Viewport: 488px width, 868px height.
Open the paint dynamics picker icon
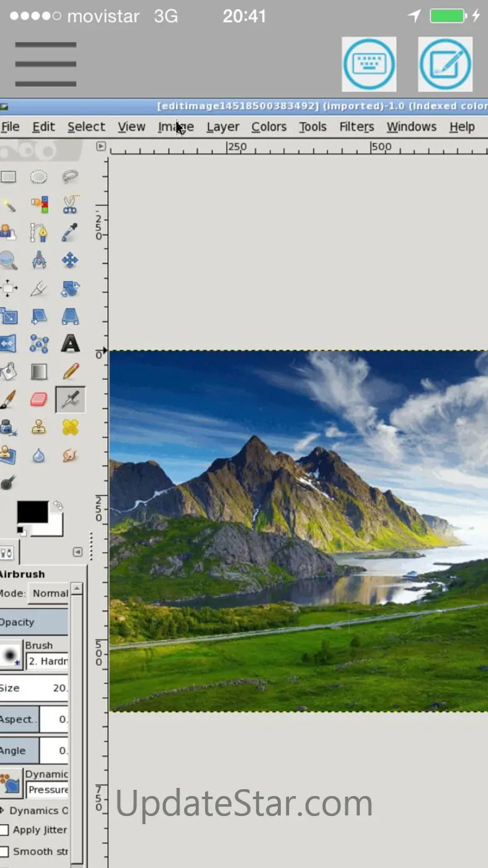pyautogui.click(x=11, y=784)
